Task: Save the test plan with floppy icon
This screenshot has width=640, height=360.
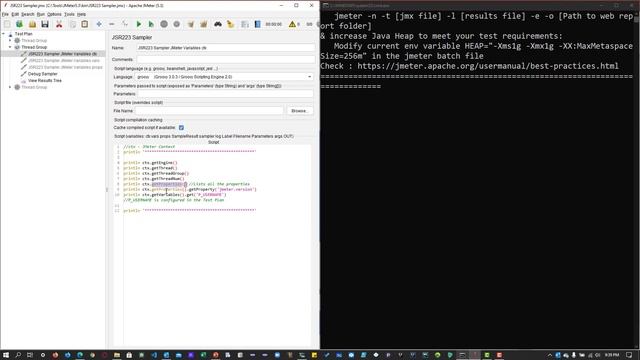Action: click(x=45, y=24)
